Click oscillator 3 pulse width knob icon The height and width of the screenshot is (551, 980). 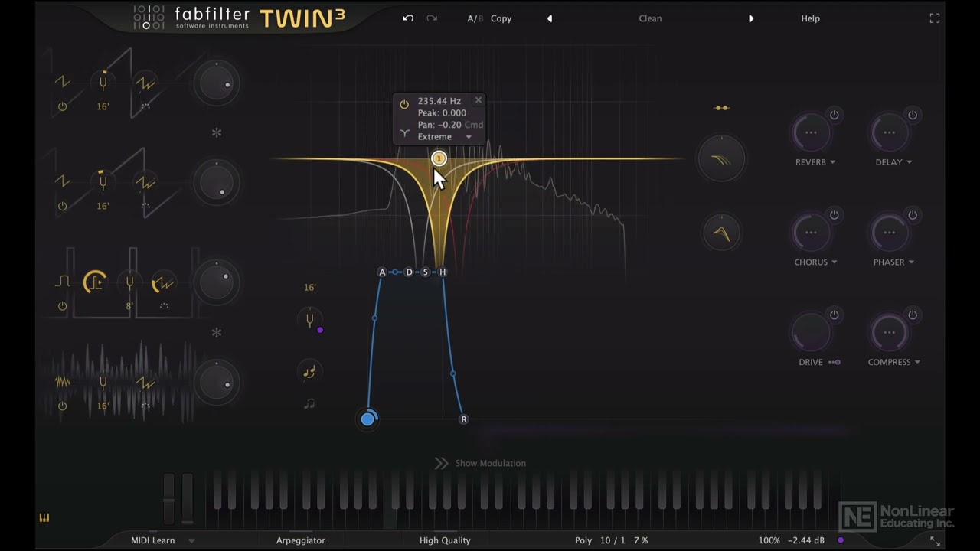point(95,282)
